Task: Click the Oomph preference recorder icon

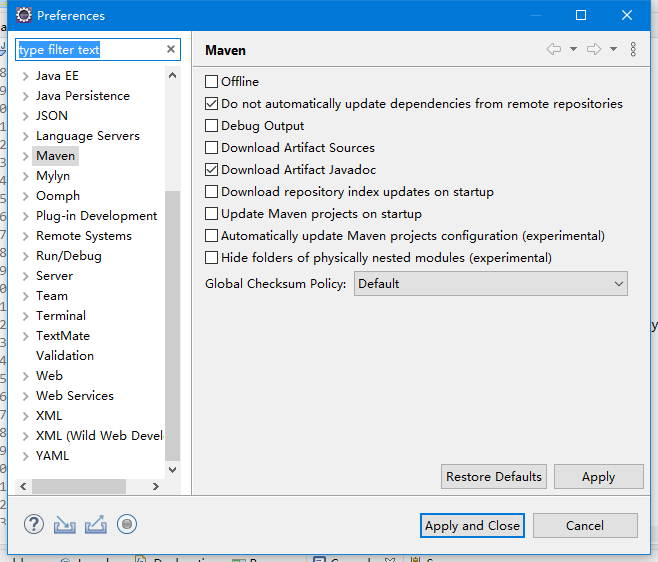Action: pos(127,524)
